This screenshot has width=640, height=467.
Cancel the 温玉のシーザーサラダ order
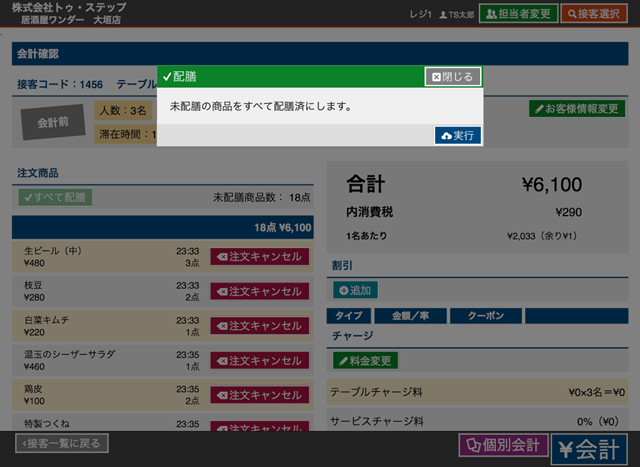point(259,361)
